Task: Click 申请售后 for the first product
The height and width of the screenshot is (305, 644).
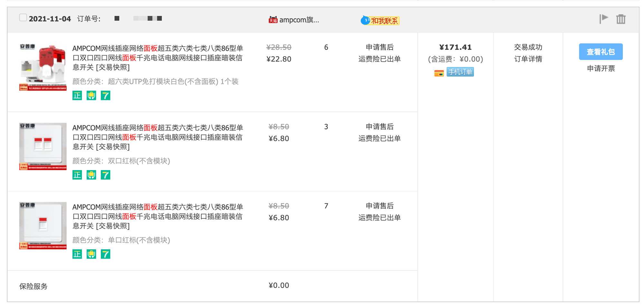Action: 379,47
